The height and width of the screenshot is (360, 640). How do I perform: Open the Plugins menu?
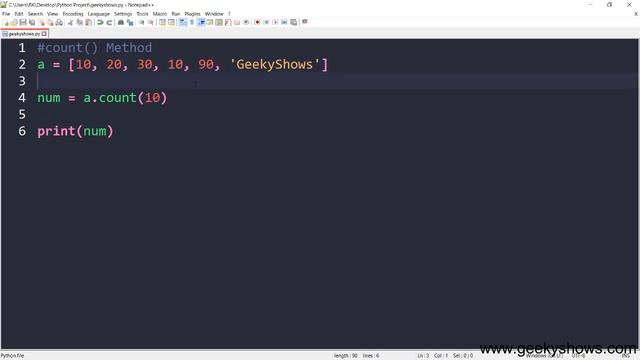coord(192,14)
